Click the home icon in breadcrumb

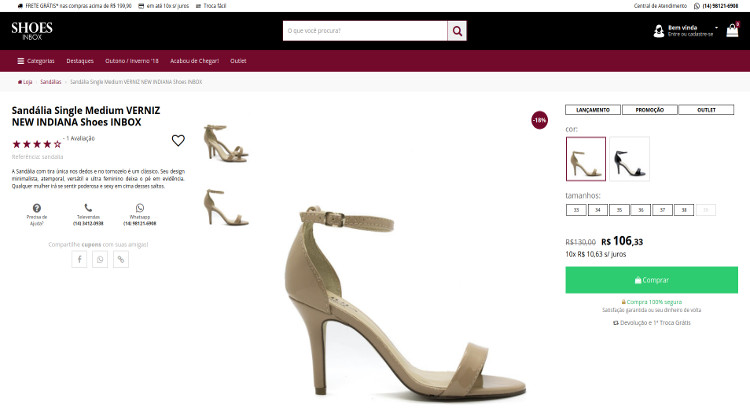pos(20,82)
